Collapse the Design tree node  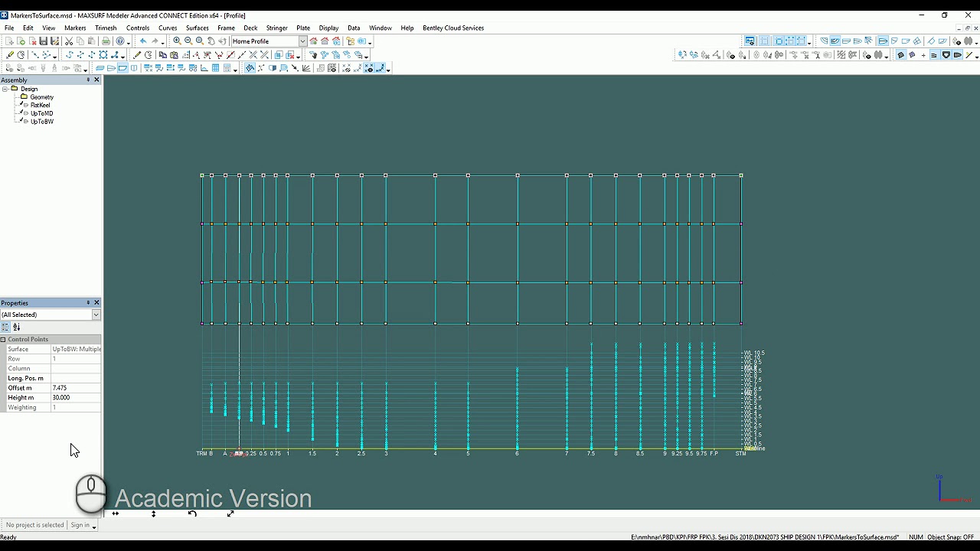5,89
